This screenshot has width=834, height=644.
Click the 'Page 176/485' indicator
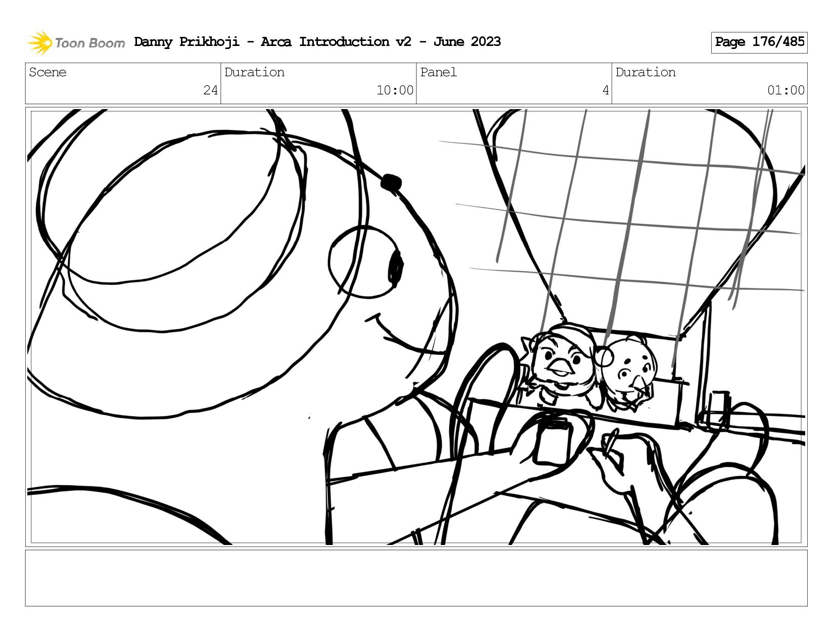pyautogui.click(x=759, y=42)
